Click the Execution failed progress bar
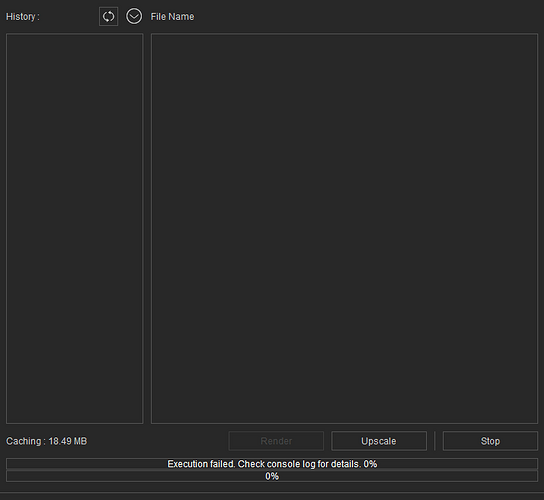Viewport: 544px width, 500px height. click(x=272, y=464)
